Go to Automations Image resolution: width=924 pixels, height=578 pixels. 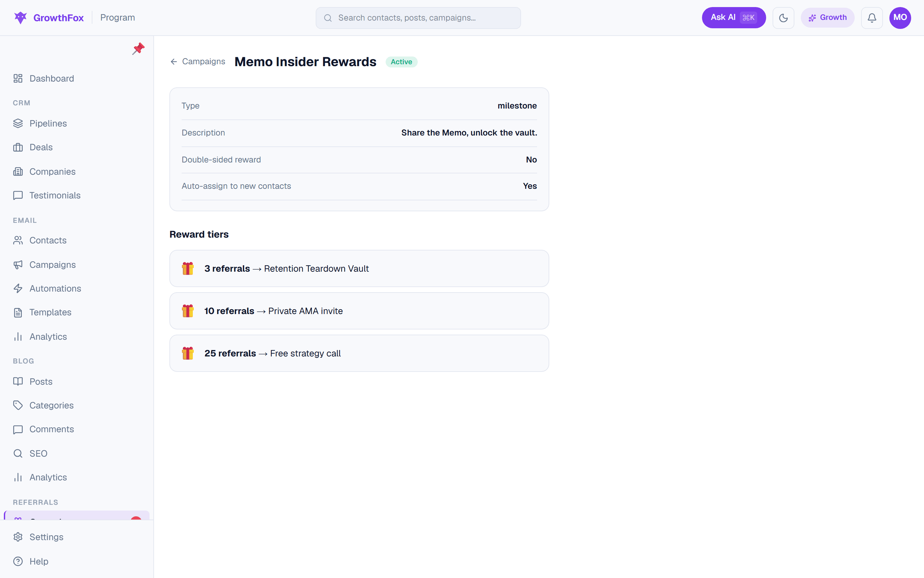[76, 289]
